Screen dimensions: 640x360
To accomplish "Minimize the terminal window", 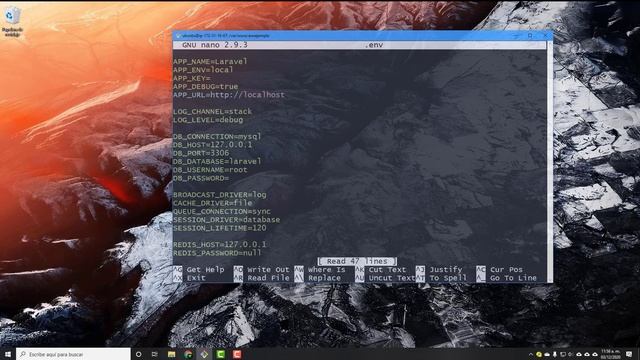I will pos(516,36).
